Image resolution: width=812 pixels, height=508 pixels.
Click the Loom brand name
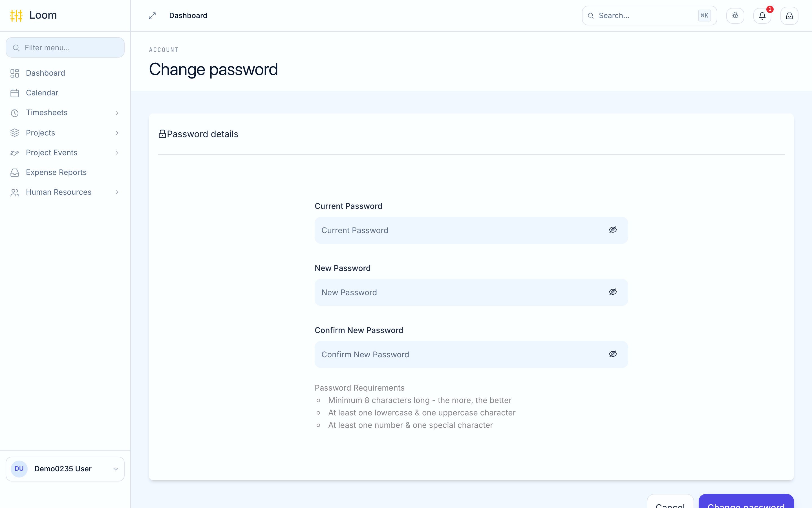(x=43, y=15)
